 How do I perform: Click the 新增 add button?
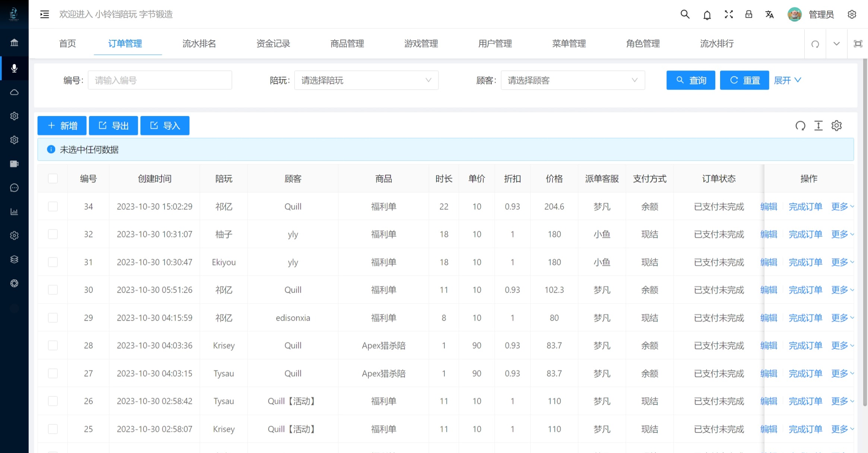[62, 126]
